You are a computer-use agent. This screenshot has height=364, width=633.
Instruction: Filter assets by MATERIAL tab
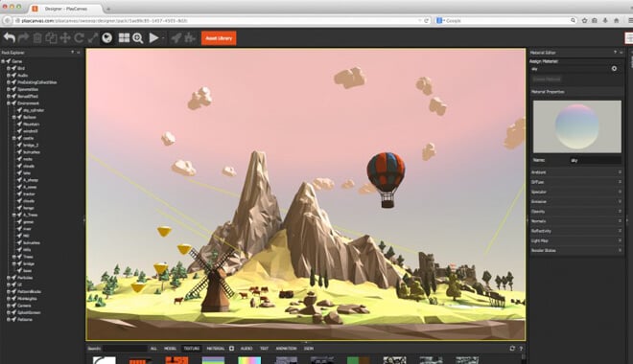(x=216, y=349)
